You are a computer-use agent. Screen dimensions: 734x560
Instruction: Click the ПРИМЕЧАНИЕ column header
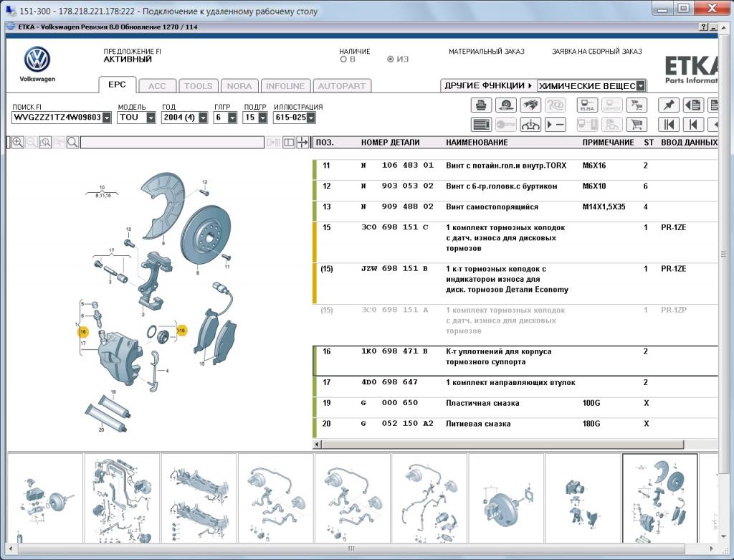pos(608,143)
